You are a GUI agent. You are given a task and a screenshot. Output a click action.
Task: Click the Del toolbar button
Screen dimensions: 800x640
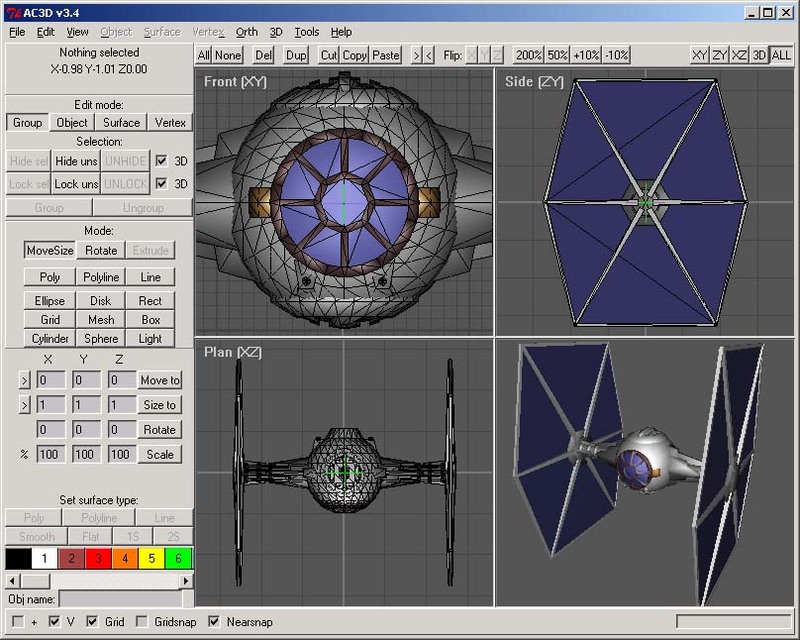tap(263, 55)
